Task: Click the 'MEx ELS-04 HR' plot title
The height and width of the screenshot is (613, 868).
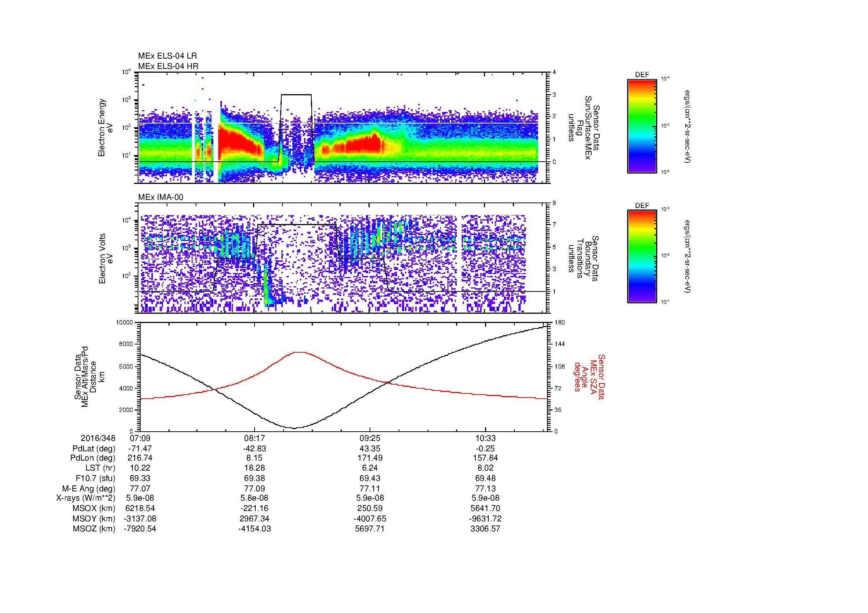Action: click(168, 66)
